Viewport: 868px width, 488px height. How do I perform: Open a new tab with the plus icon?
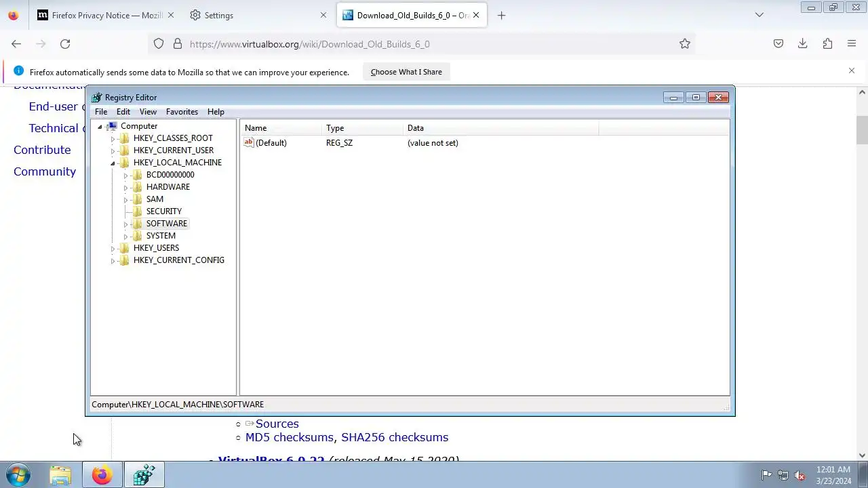tap(502, 15)
